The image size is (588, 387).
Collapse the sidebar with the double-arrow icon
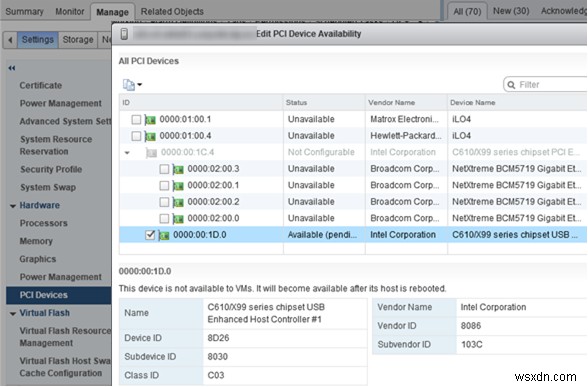pos(12,68)
